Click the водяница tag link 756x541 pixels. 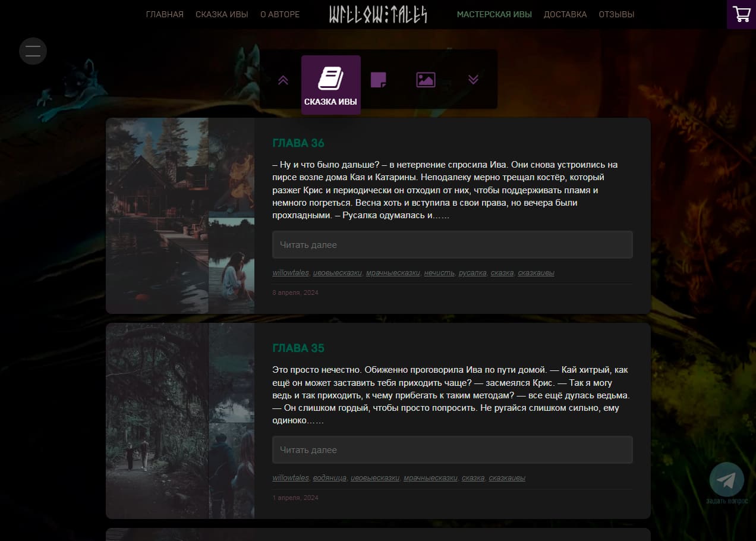click(329, 478)
